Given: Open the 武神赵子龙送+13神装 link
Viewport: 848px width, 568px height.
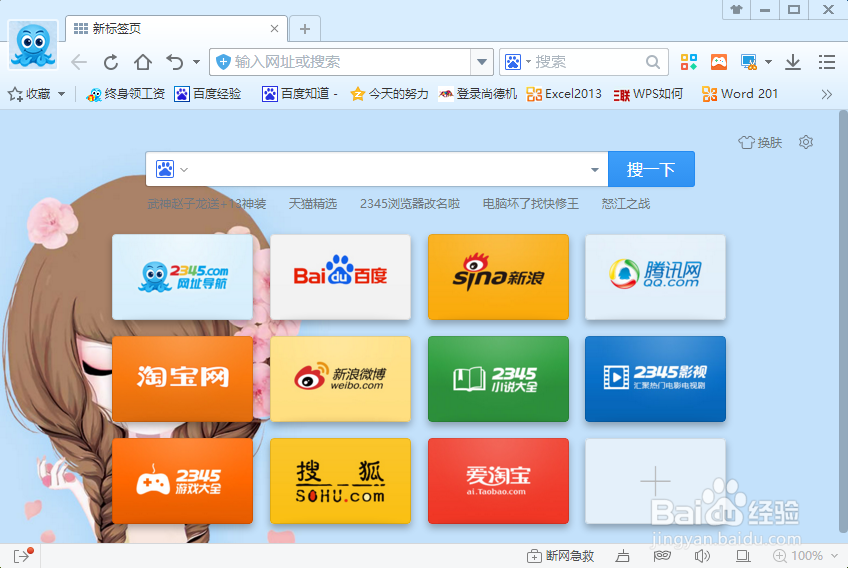Looking at the screenshot, I should [207, 204].
